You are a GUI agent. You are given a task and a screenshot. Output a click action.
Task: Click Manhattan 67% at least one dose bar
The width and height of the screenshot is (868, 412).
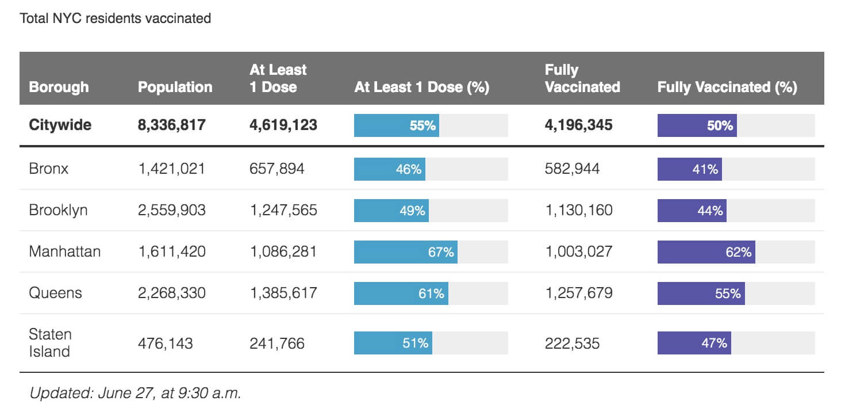coord(406,252)
